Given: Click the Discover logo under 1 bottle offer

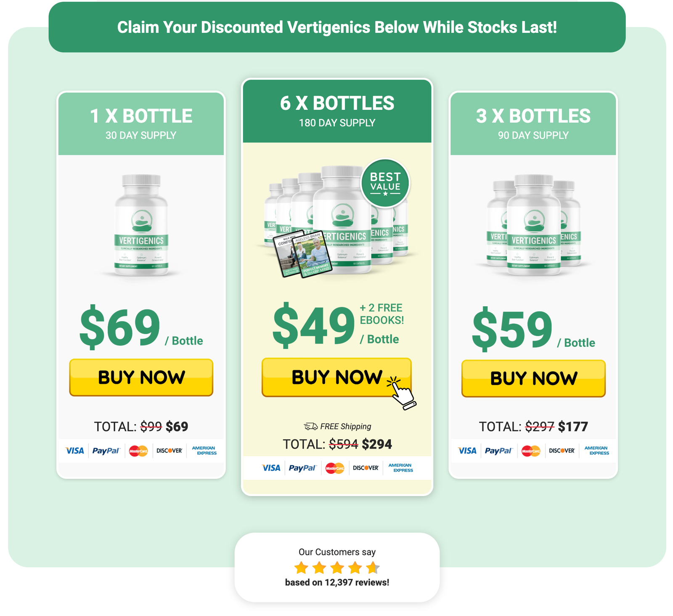Looking at the screenshot, I should pos(170,451).
